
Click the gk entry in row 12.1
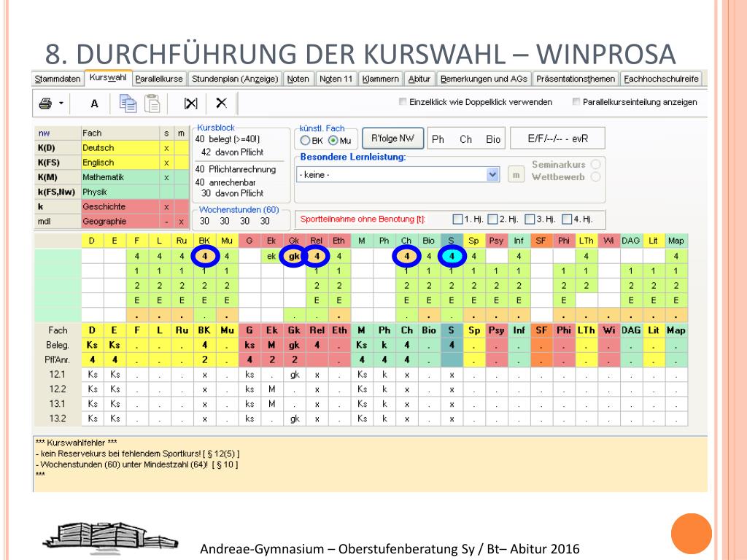tap(295, 374)
